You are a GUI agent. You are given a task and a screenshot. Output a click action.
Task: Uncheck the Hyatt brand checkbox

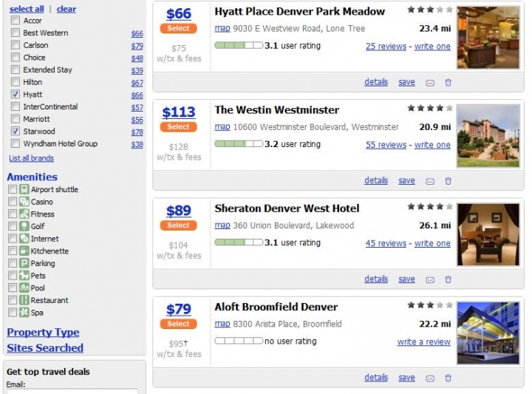pyautogui.click(x=16, y=94)
